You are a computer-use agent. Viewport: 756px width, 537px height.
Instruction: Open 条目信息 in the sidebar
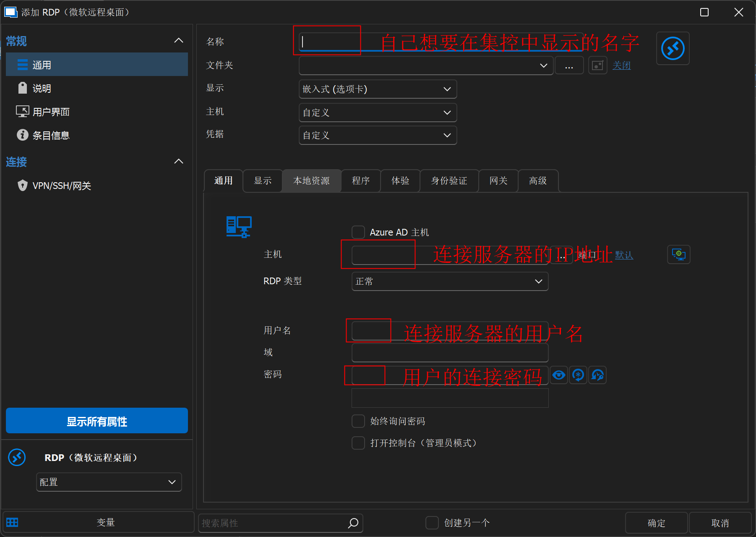tap(97, 135)
